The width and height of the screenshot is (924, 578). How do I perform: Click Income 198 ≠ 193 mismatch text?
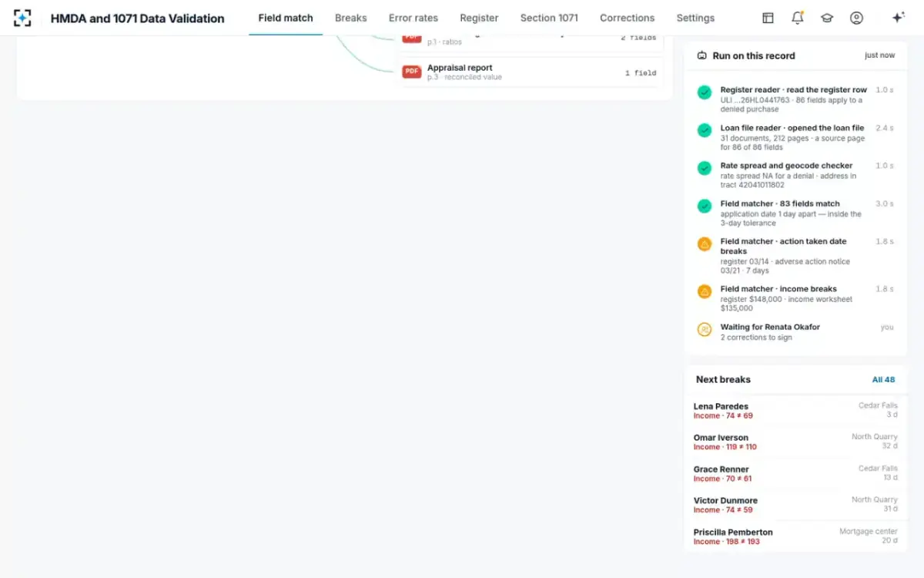[726, 542]
